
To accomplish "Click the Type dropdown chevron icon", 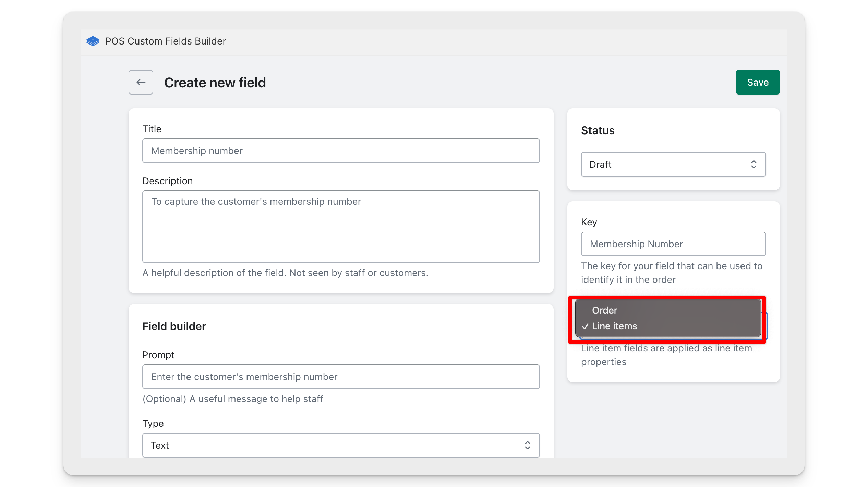I will [x=528, y=445].
